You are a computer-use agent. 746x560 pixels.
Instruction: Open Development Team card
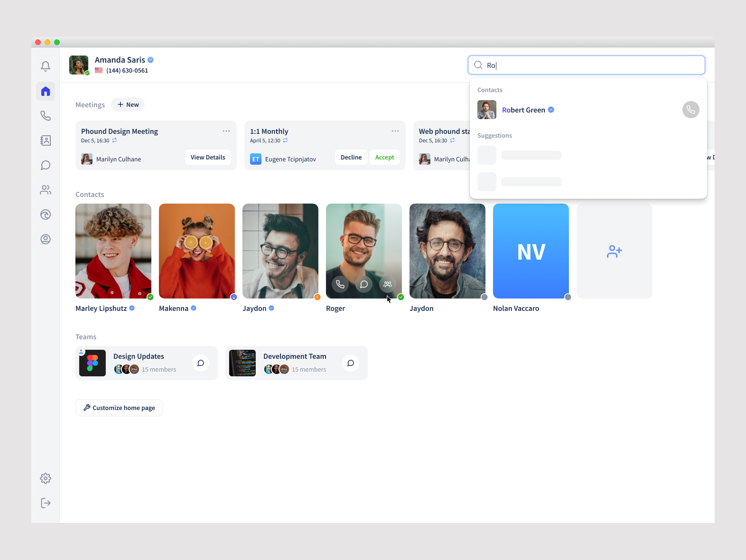[297, 363]
